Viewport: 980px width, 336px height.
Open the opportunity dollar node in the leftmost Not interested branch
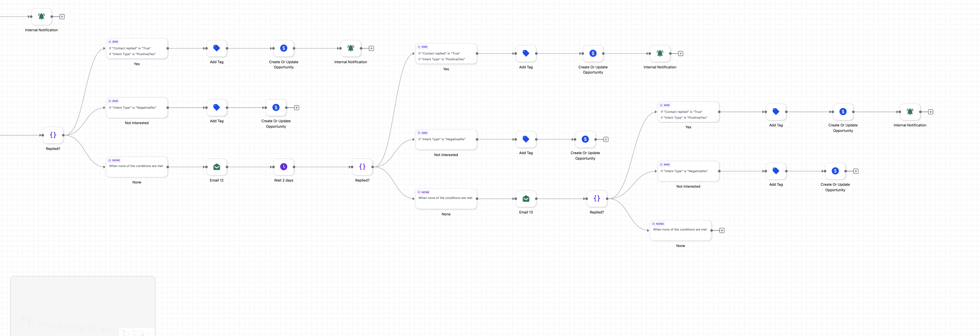(276, 108)
